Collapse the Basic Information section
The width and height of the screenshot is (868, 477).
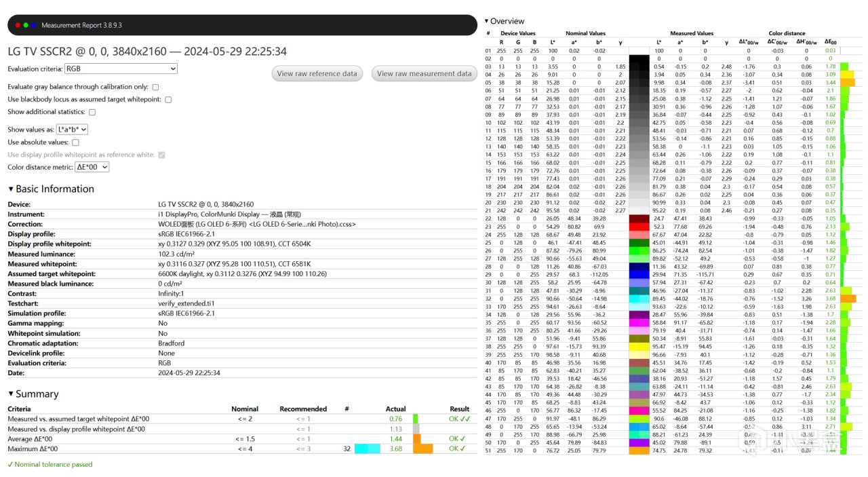point(51,189)
